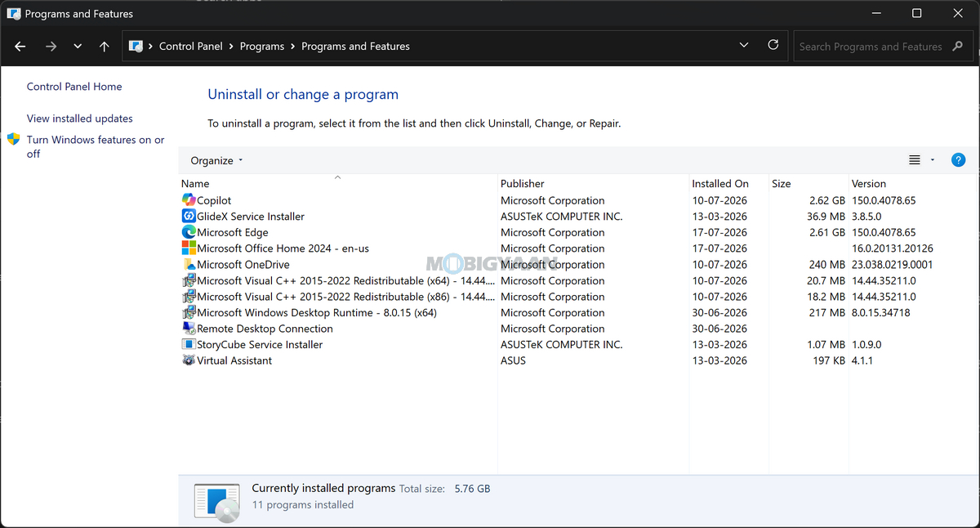Screen dimensions: 980x528
Task: Open the Organize dropdown menu
Action: (217, 161)
